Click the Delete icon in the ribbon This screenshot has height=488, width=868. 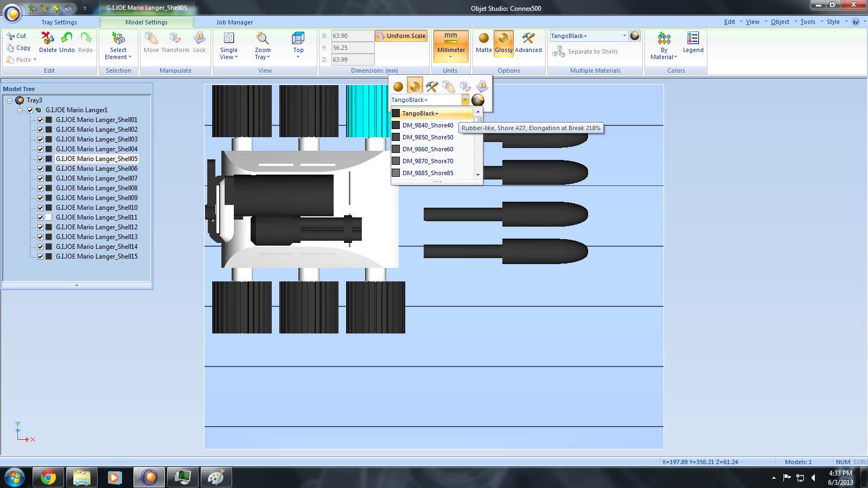click(x=48, y=38)
